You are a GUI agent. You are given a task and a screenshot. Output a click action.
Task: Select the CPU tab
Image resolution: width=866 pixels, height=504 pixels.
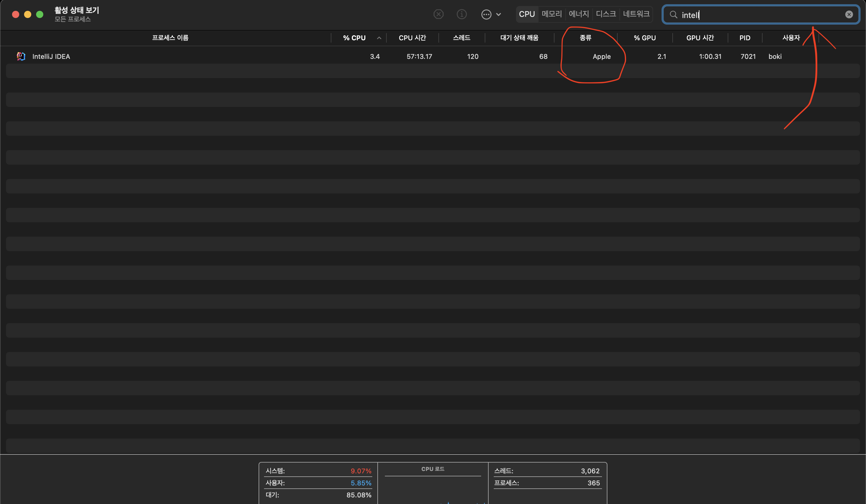point(527,14)
